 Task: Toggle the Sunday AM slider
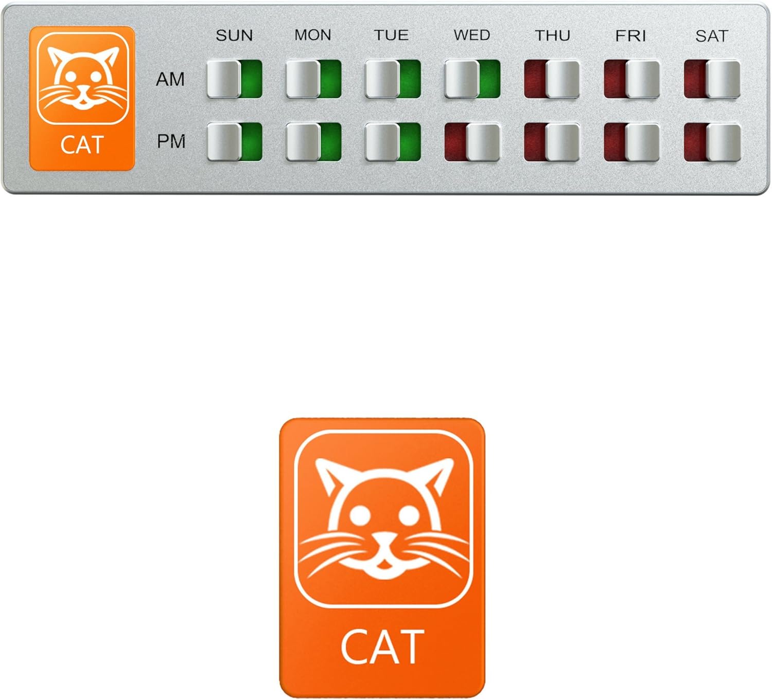tap(235, 79)
